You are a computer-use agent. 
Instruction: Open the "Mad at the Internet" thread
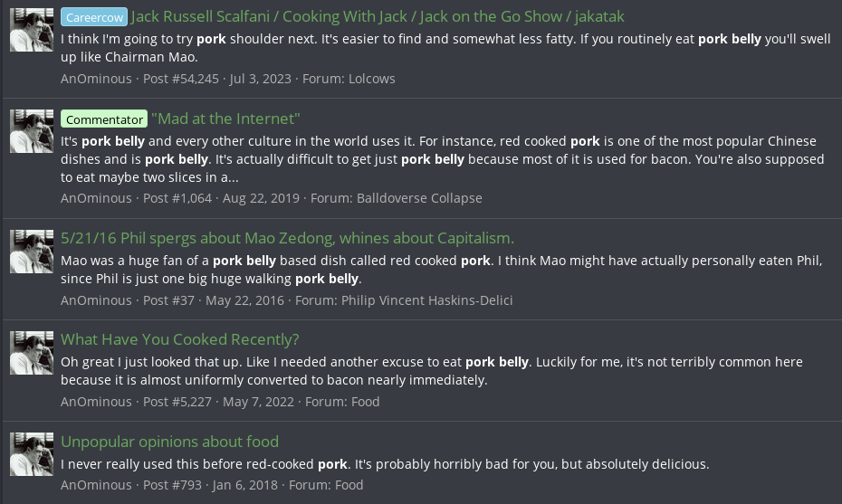pyautogui.click(x=225, y=119)
